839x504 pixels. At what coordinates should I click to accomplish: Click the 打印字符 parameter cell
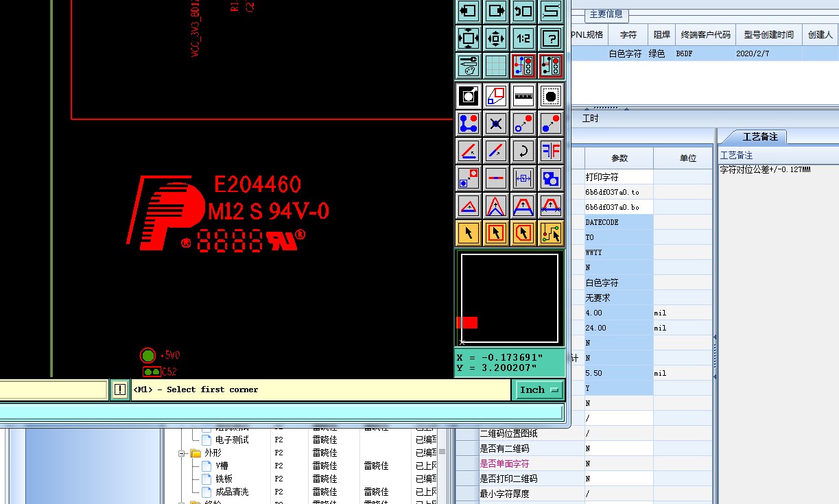[618, 177]
